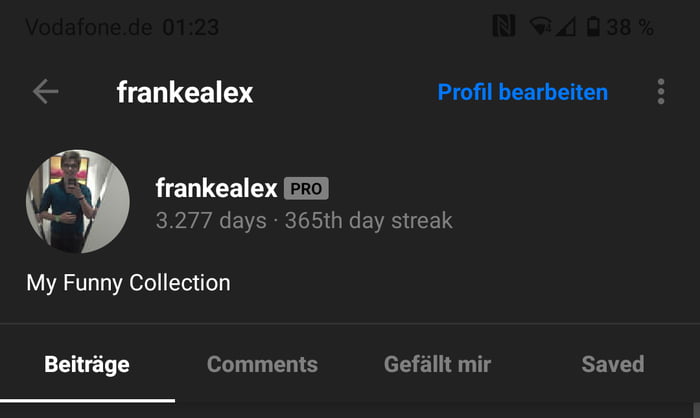The image size is (700, 418).
Task: Switch to the Comments tab
Action: point(262,364)
